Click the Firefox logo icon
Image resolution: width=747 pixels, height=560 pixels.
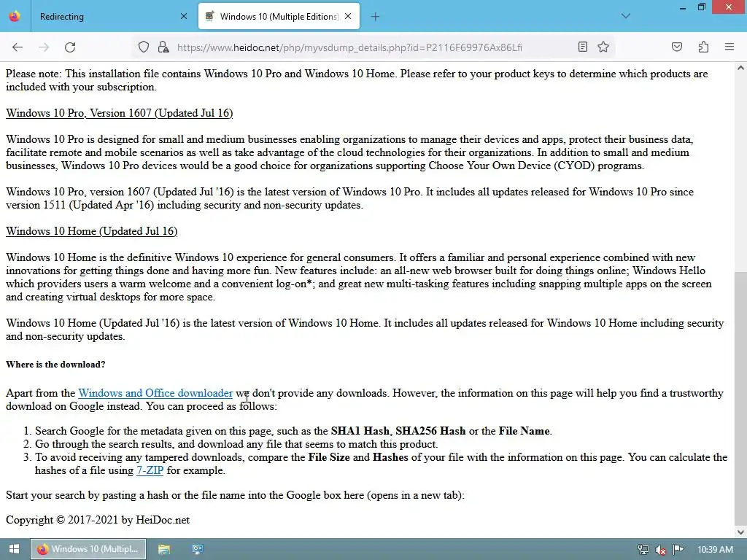click(x=15, y=16)
